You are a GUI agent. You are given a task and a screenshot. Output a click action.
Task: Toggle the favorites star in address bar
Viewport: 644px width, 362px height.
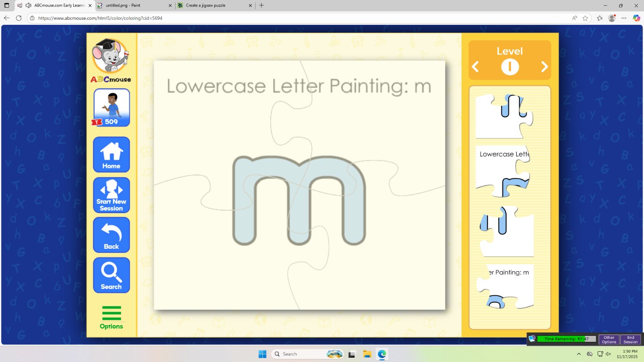585,18
